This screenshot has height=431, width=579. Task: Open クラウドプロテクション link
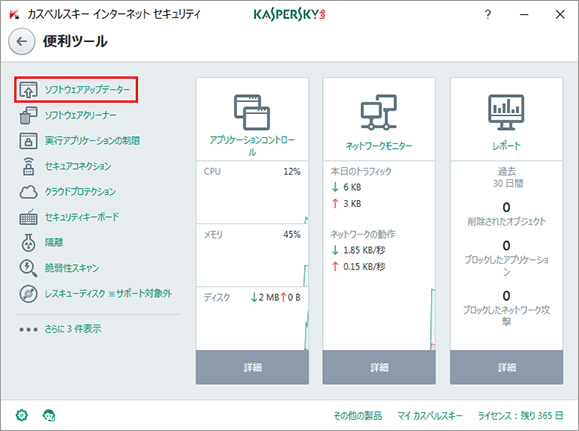pos(80,192)
